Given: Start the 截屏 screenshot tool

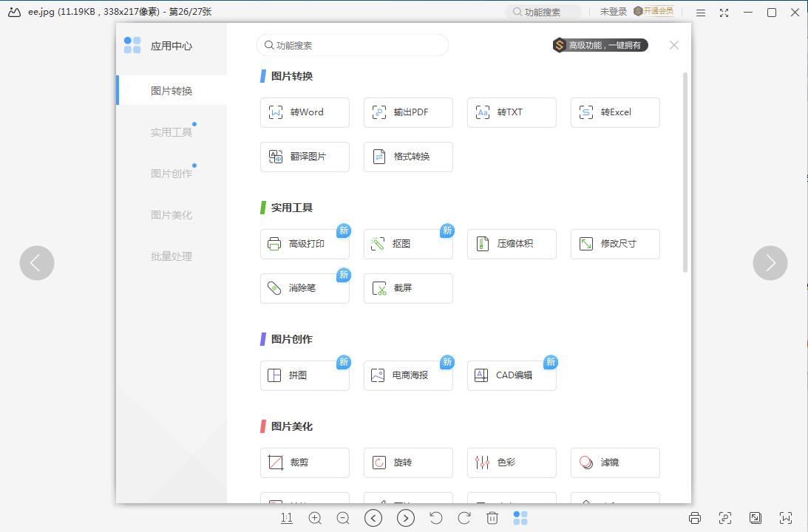Looking at the screenshot, I should tap(408, 288).
